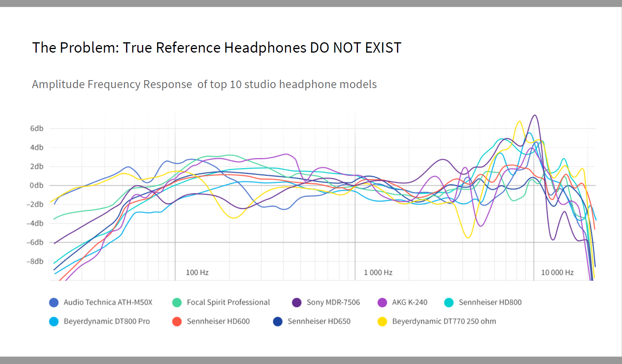Click the "0db" y-axis label
The height and width of the screenshot is (364, 622).
37,185
